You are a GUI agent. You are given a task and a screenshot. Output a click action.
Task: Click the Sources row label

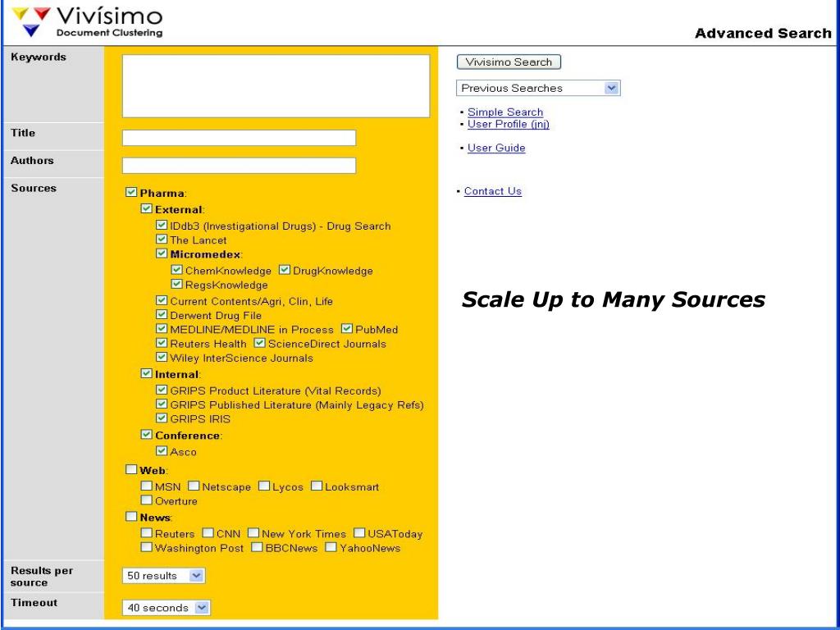pyautogui.click(x=33, y=188)
